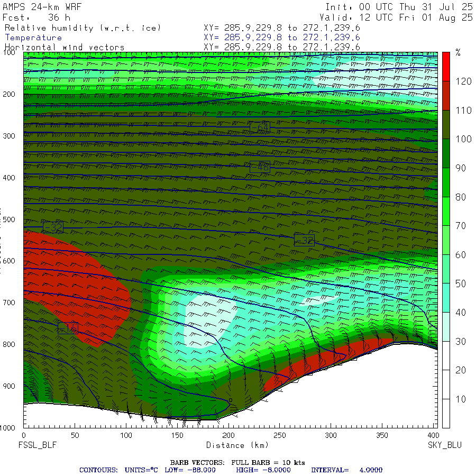Image resolution: width=476 pixels, height=476 pixels.
Task: Click the 'HIGH= -8.0000' legend text
Action: pyautogui.click(x=263, y=470)
